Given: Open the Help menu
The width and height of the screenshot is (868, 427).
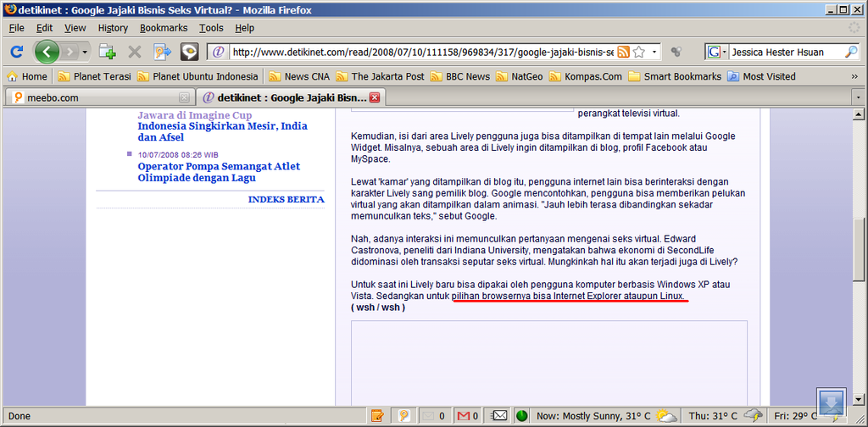Looking at the screenshot, I should coord(244,28).
